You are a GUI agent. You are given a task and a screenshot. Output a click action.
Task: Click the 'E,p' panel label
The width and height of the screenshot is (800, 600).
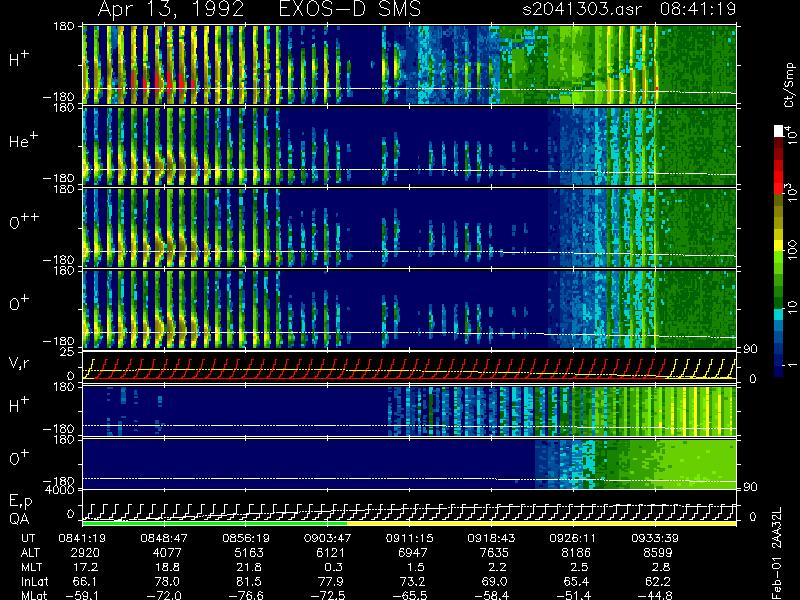tap(20, 502)
